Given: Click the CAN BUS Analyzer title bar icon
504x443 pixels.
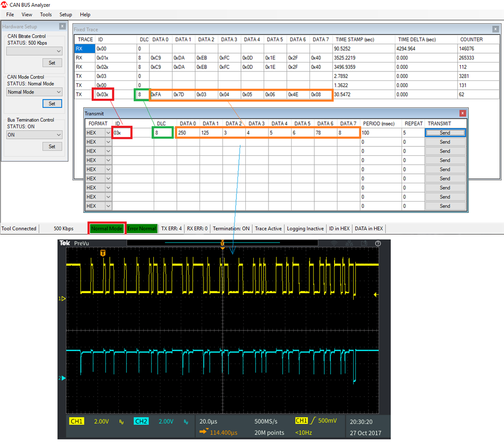Looking at the screenshot, I should coord(4,5).
